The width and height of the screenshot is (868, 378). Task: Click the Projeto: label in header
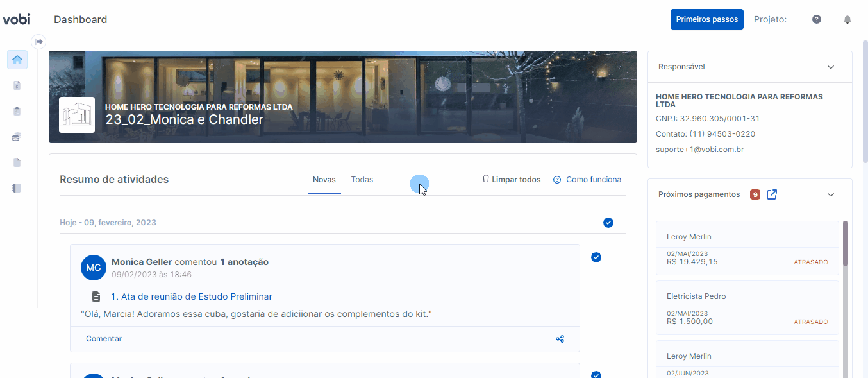770,19
